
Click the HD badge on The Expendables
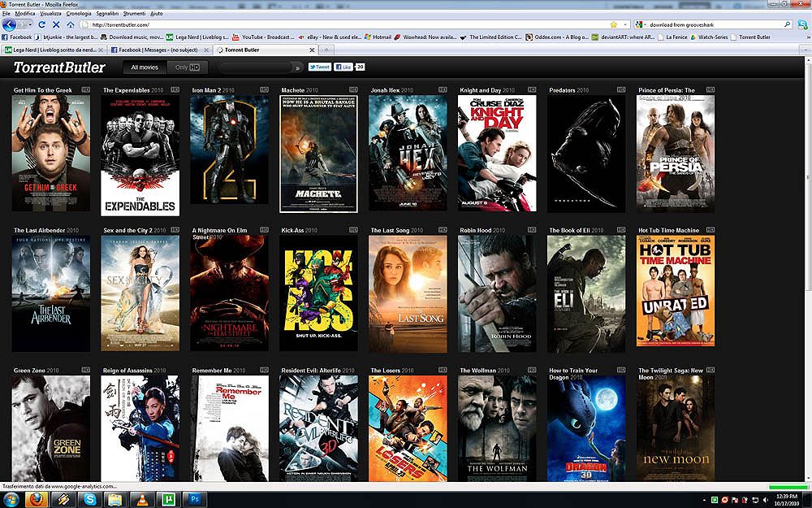(175, 89)
